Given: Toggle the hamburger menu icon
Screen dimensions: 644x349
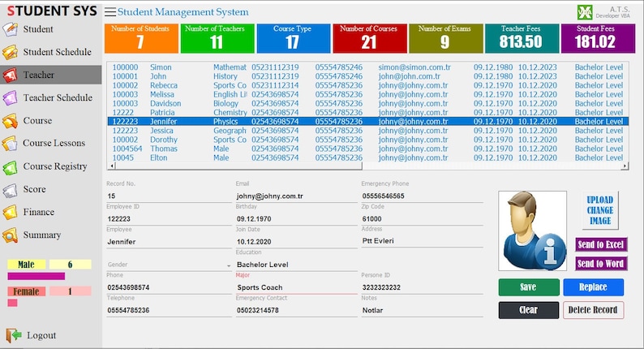Looking at the screenshot, I should click(109, 12).
